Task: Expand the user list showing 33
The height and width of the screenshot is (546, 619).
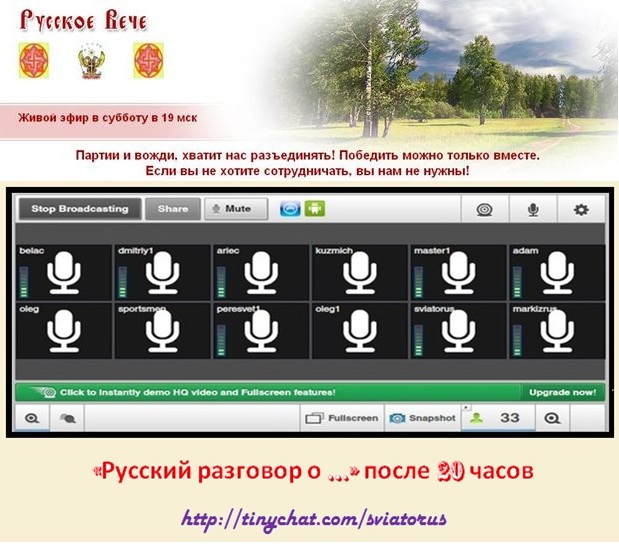Action: point(497,418)
